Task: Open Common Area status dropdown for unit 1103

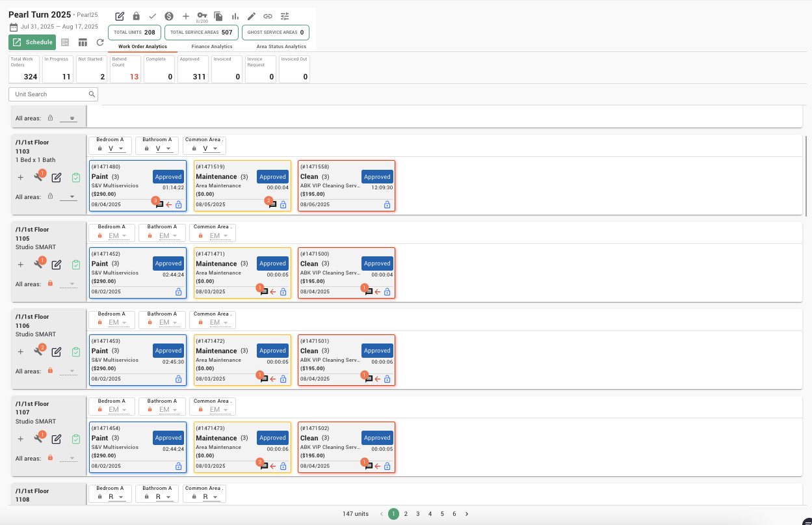Action: tap(211, 149)
